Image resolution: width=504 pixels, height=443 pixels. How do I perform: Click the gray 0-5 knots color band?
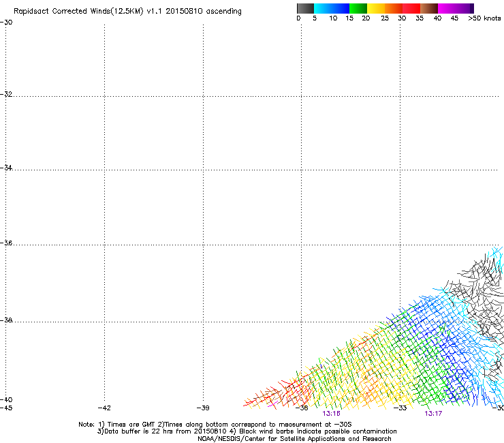305,8
